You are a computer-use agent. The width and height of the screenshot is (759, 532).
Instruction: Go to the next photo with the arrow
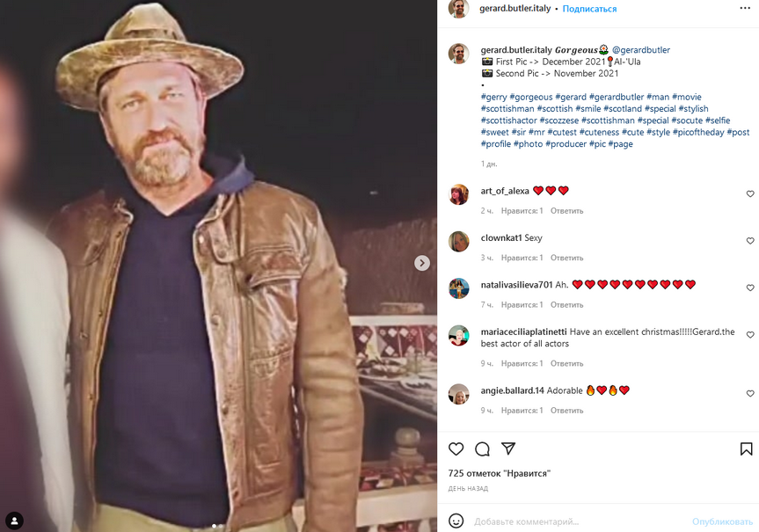[422, 263]
